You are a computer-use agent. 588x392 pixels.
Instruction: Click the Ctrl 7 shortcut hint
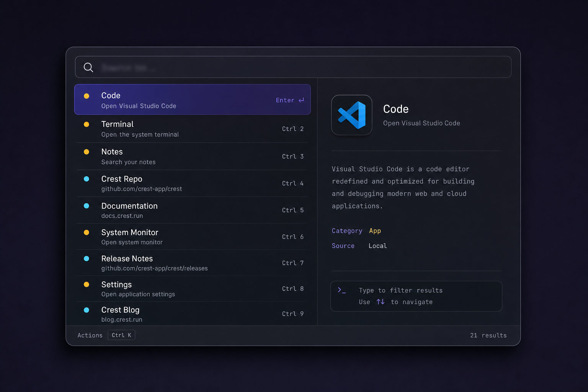click(293, 263)
